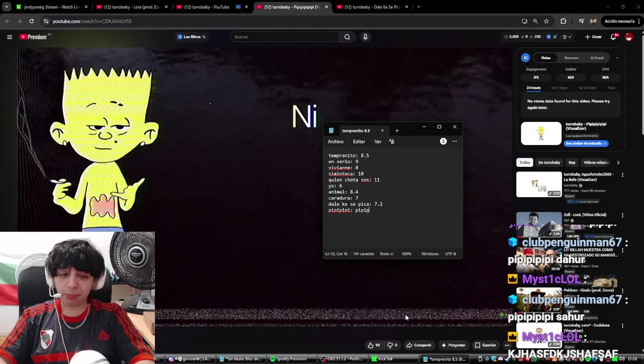644x364 pixels.
Task: Open Notepad zoom level 100% selector
Action: 407,254
